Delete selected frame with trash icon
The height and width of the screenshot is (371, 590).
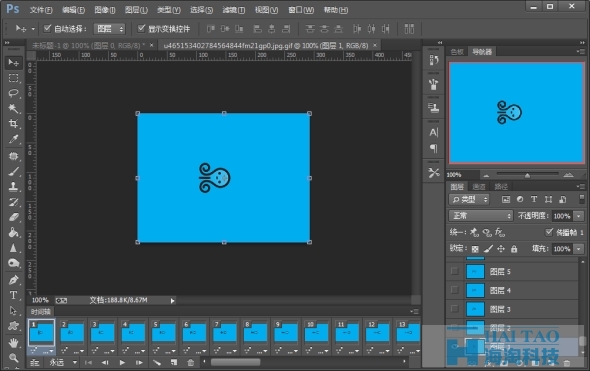coord(191,362)
